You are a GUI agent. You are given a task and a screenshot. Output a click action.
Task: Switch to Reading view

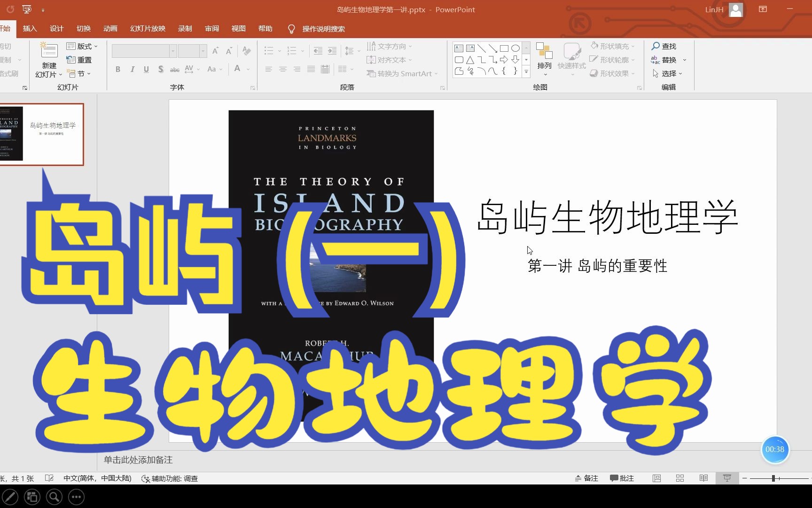click(x=703, y=478)
